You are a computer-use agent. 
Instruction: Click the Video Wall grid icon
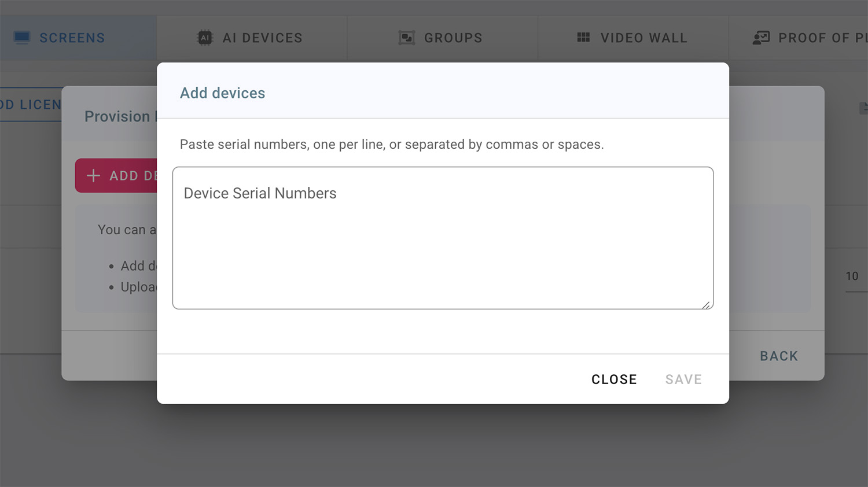pyautogui.click(x=583, y=38)
